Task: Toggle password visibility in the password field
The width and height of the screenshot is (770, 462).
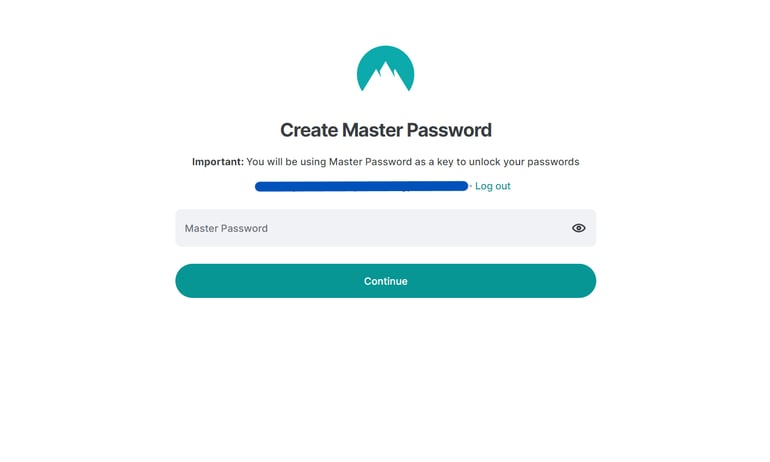Action: click(578, 228)
